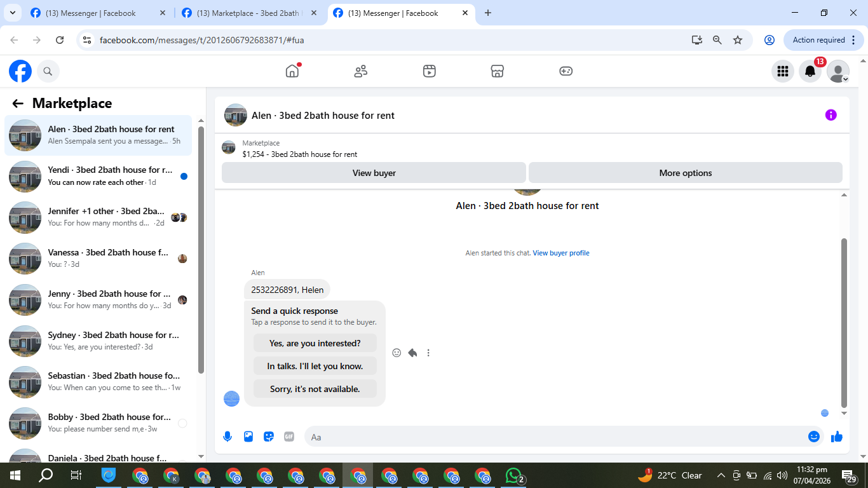Open emoji picker in message box
Image resolution: width=868 pixels, height=488 pixels.
(814, 437)
